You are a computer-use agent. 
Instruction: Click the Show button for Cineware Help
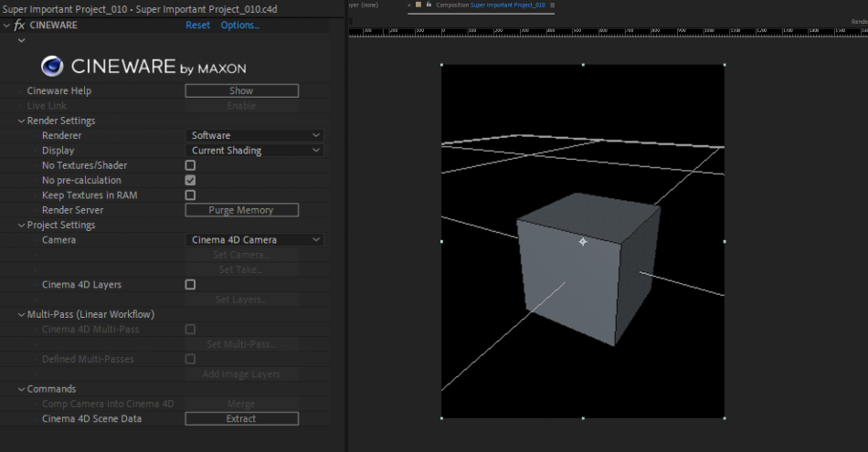[242, 90]
